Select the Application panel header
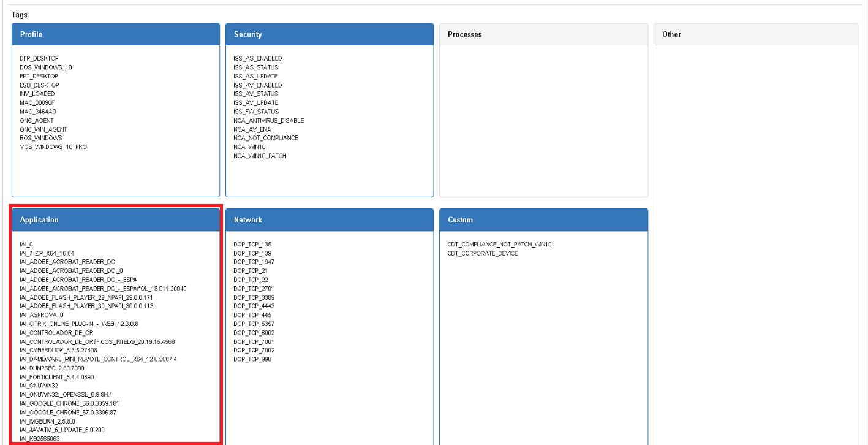 (115, 220)
